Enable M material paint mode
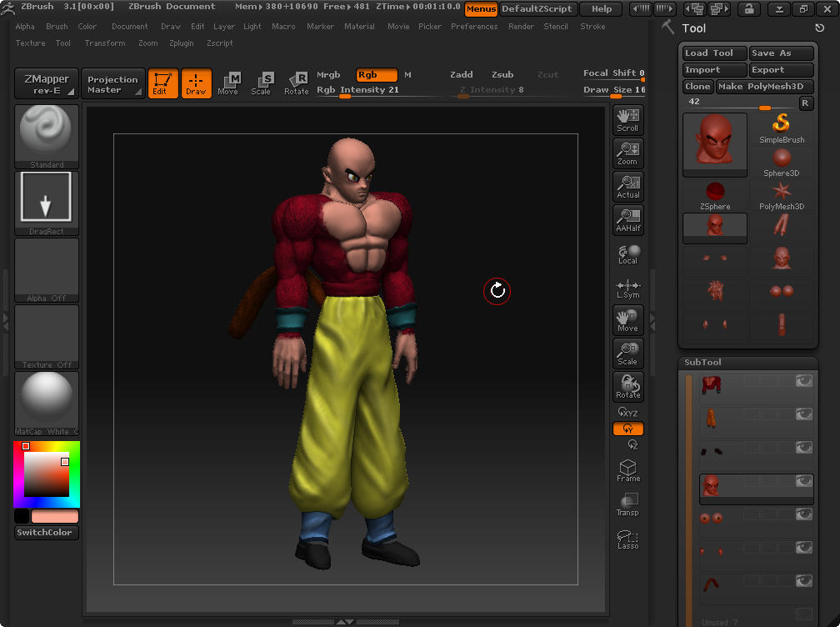This screenshot has height=627, width=840. [x=407, y=74]
